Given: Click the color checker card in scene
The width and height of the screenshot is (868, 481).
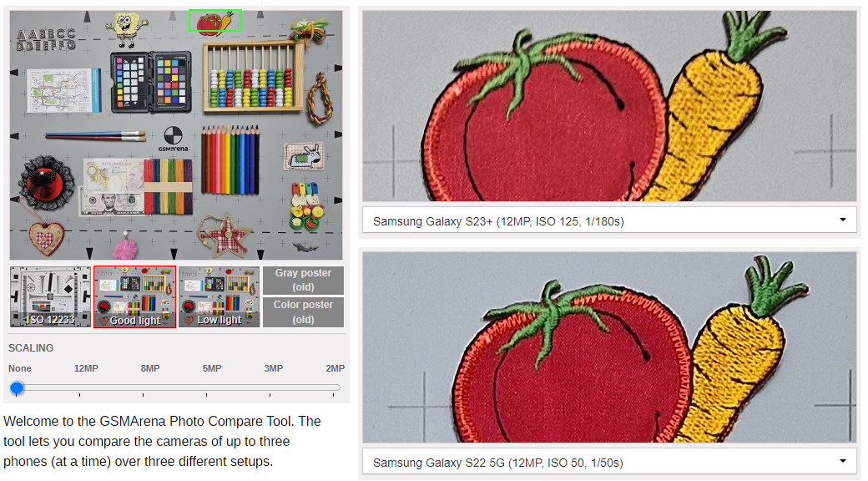Looking at the screenshot, I should point(151,82).
